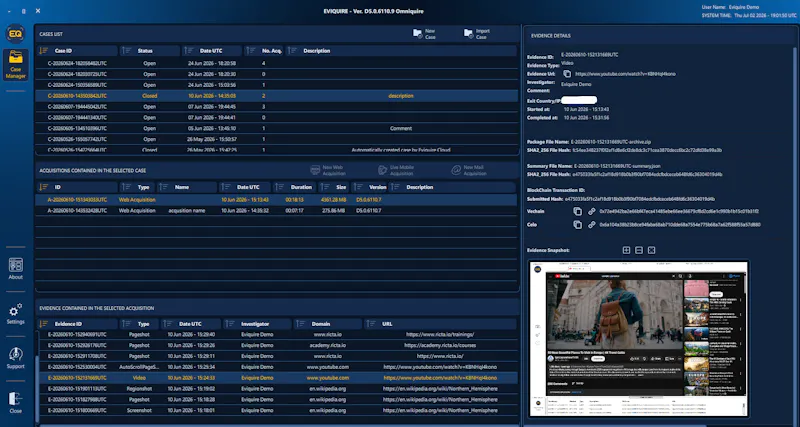The image size is (800, 427).
Task: Select case C-20260605-134510396UTC
Action: pyautogui.click(x=277, y=128)
